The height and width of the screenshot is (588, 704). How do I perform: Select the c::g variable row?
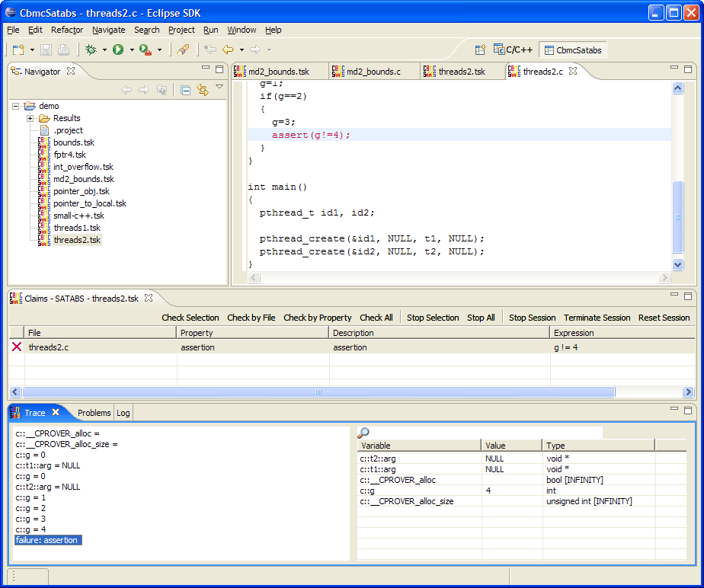[x=522, y=491]
